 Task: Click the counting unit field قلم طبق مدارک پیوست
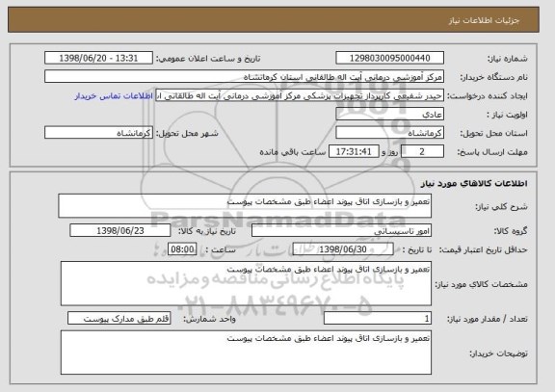(x=119, y=319)
